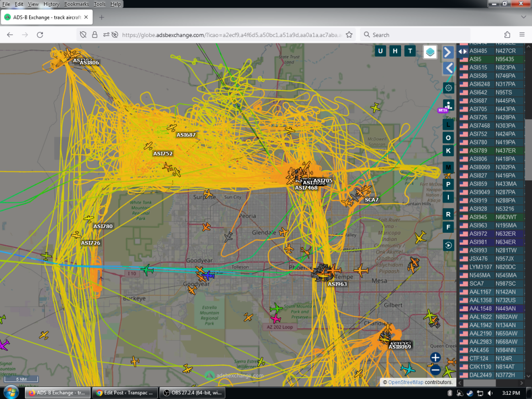
Task: Select the JSX476 list row
Action: point(491,259)
